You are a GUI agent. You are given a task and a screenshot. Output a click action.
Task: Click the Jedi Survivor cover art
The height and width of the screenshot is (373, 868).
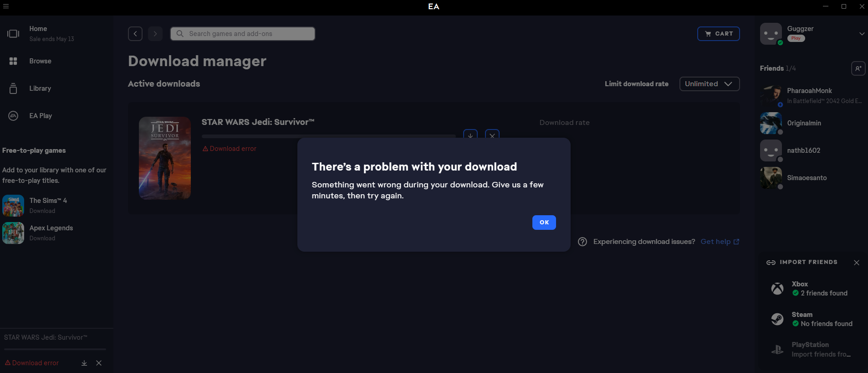[x=165, y=158]
